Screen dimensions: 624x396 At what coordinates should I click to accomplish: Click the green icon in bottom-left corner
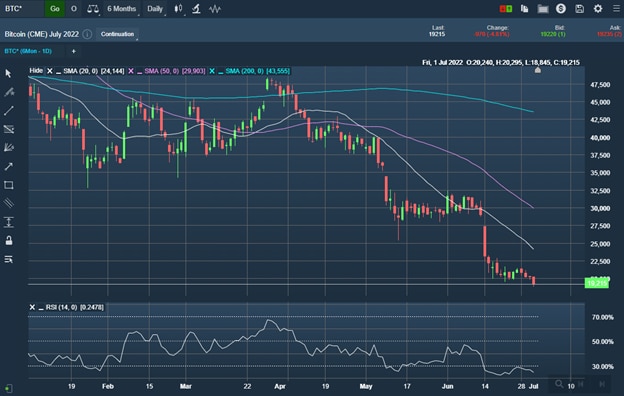[x=9, y=388]
